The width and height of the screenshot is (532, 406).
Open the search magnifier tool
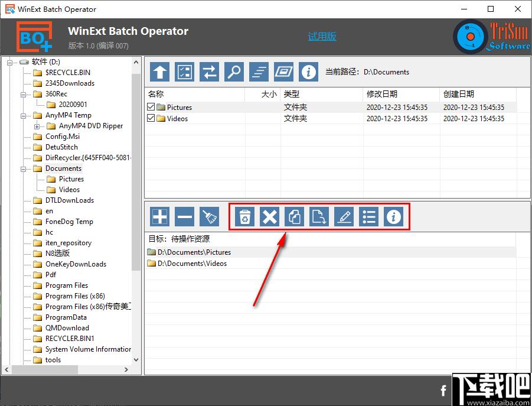click(x=234, y=72)
